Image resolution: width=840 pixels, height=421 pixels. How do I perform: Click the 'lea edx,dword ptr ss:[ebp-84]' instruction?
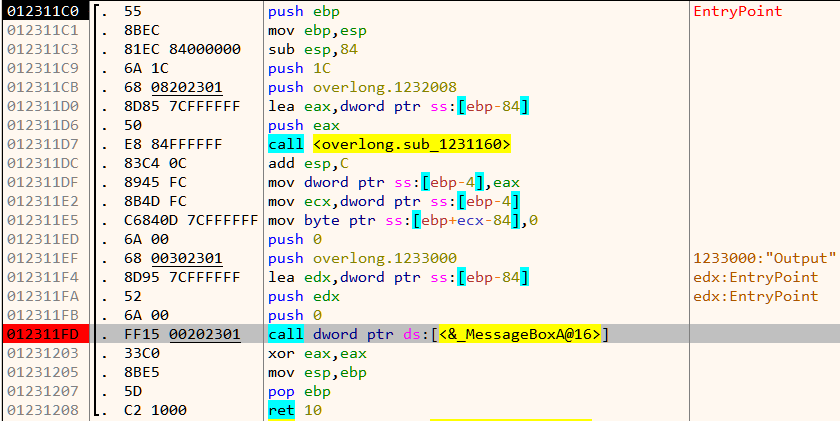[x=399, y=277]
